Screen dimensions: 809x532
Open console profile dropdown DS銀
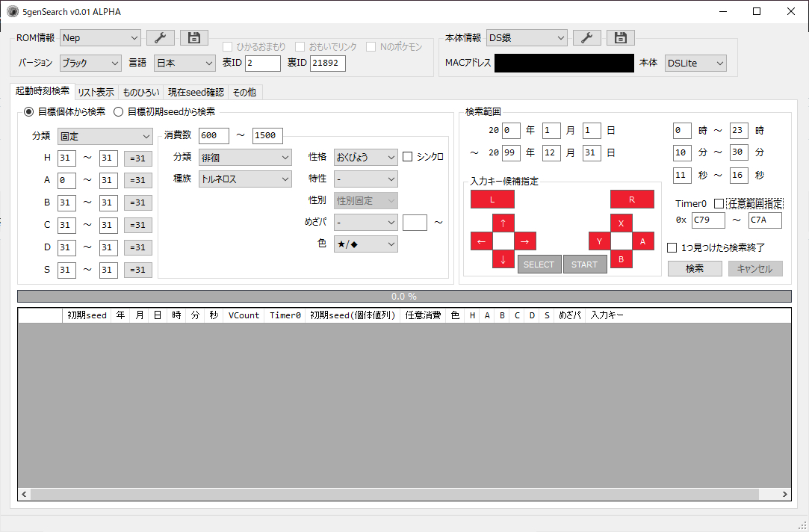tap(527, 37)
